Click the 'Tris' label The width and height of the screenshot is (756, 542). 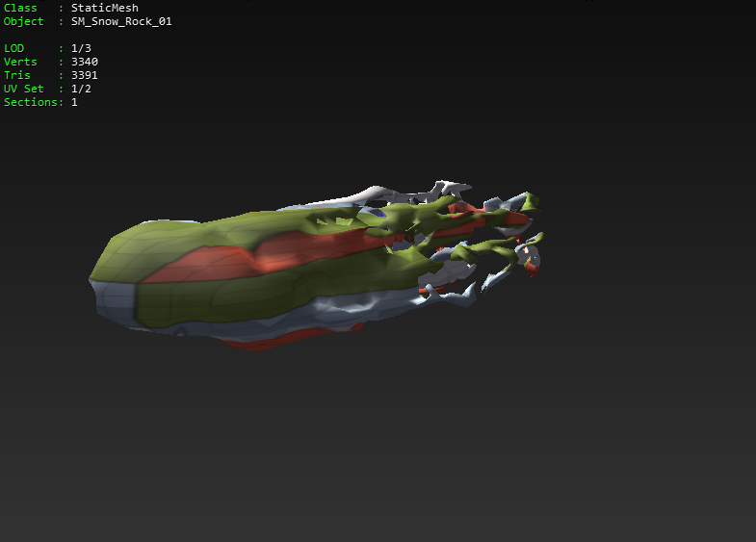pos(17,75)
